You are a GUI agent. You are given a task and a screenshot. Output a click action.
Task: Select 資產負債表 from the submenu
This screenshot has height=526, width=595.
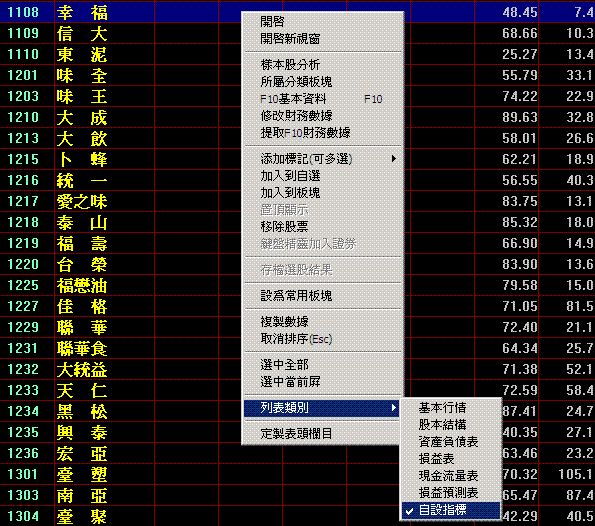point(451,442)
